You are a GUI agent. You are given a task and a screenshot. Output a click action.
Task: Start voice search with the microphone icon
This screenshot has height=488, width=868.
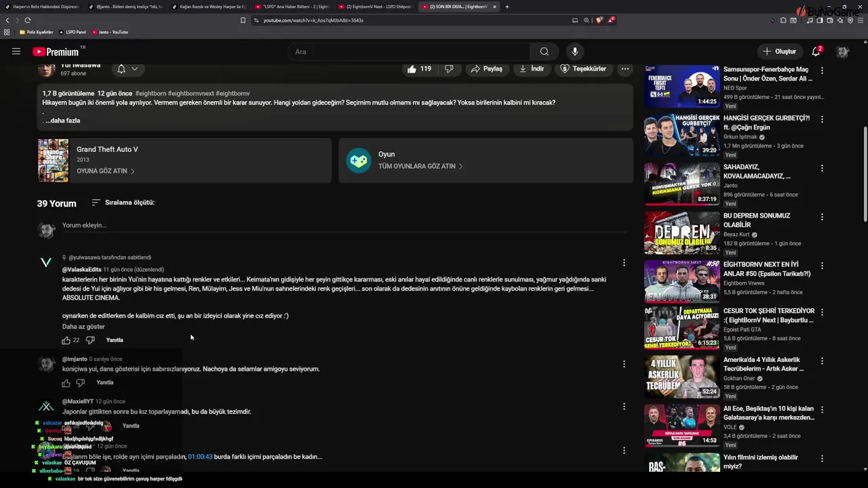(575, 52)
